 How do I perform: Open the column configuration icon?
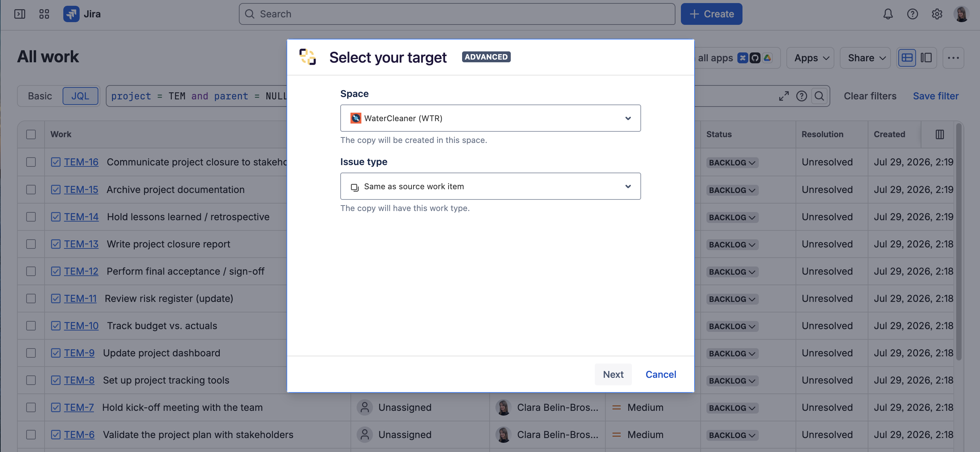940,134
